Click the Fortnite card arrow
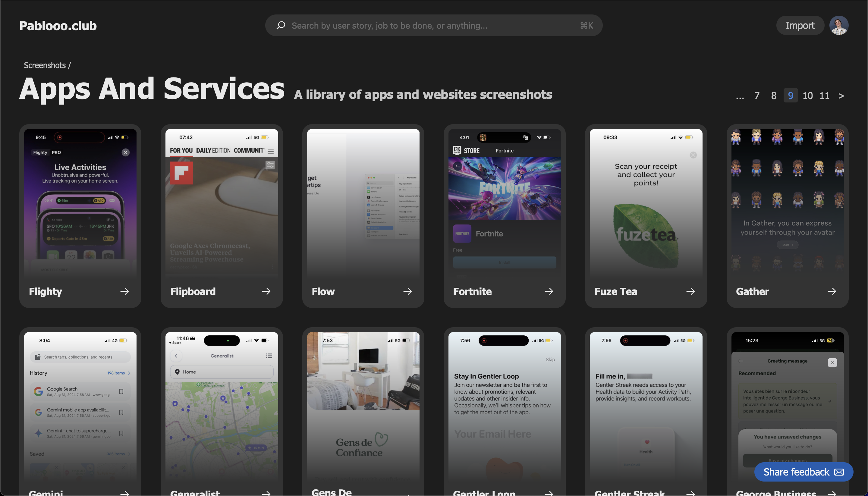The image size is (868, 496). 549,291
